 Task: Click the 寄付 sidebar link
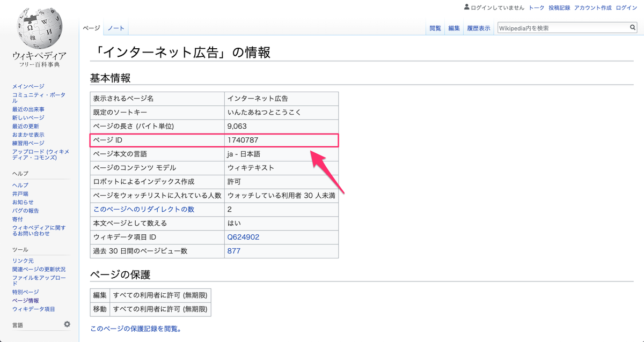[18, 219]
